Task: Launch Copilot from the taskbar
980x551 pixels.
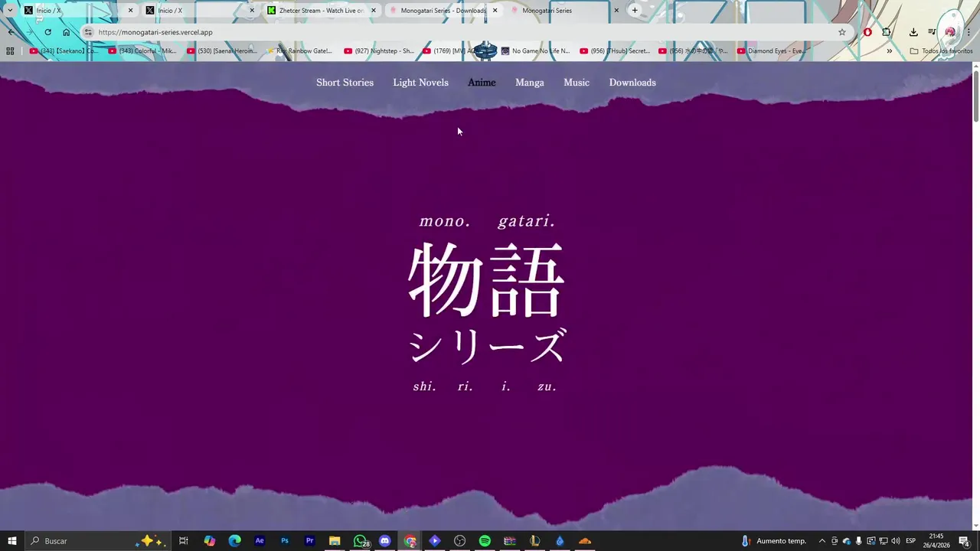Action: coord(210,541)
